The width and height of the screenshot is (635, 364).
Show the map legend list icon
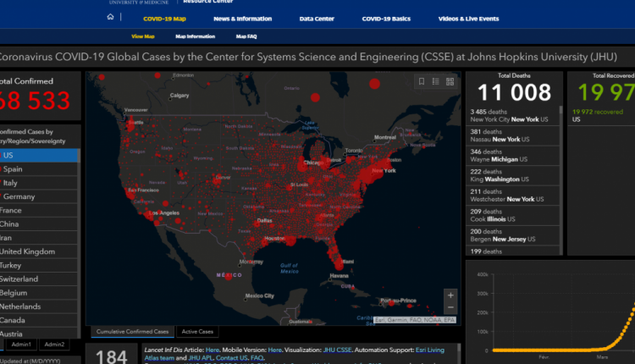point(435,81)
